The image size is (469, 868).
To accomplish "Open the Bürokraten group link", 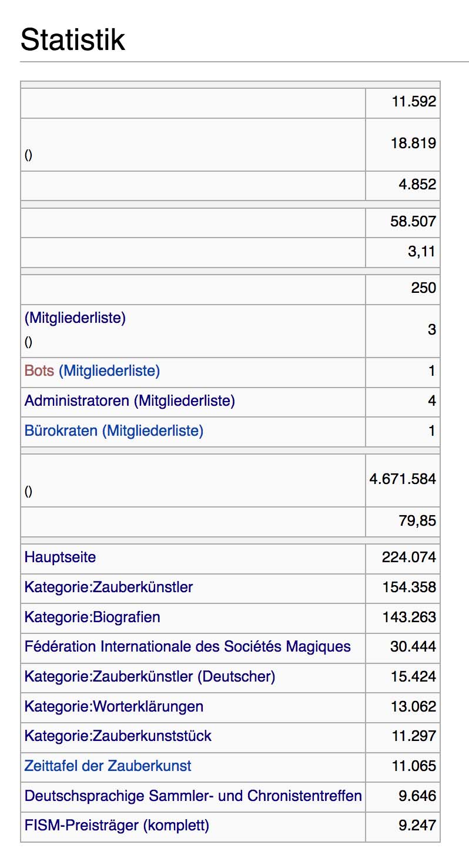I will tap(61, 431).
